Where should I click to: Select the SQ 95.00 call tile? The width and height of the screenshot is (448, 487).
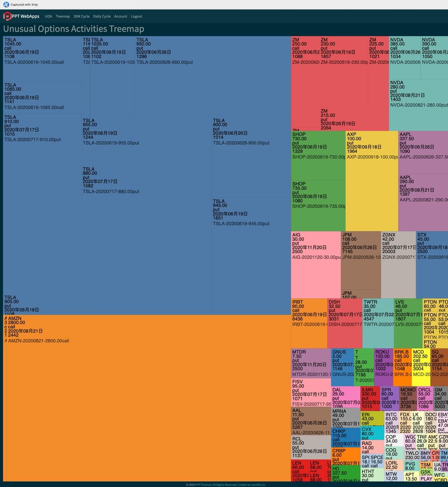click(439, 367)
